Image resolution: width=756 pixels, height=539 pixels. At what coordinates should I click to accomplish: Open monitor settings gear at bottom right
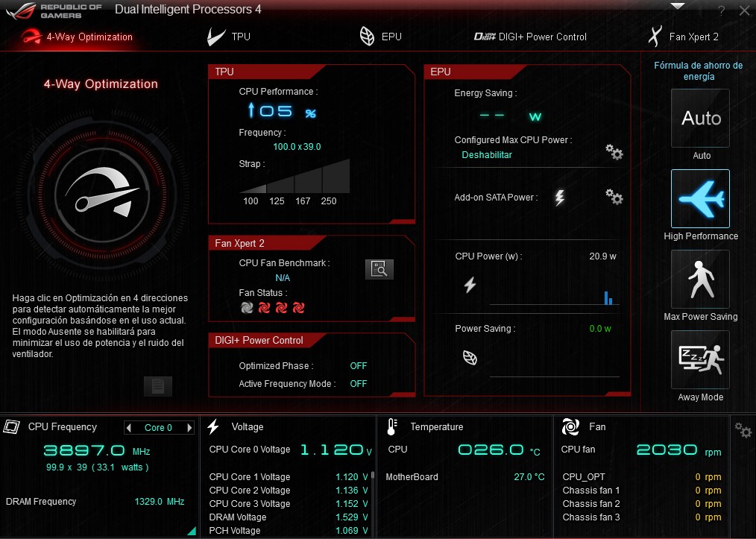743,429
